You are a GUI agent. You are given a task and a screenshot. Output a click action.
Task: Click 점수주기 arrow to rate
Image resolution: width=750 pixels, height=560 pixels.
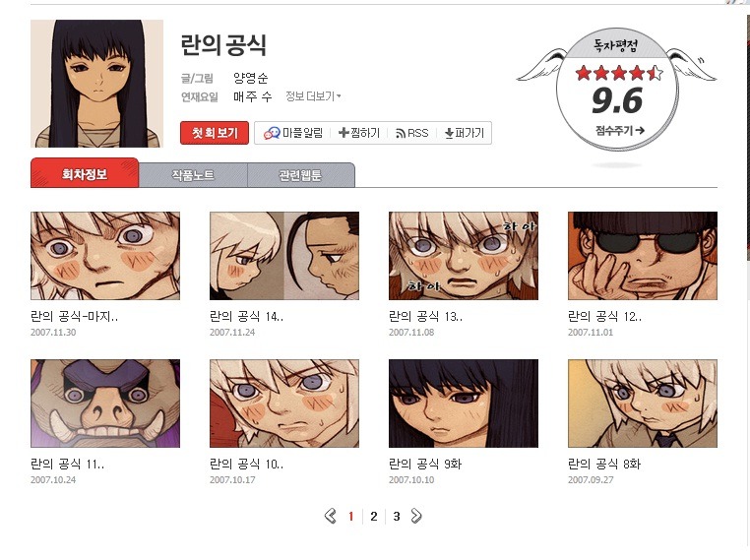(620, 130)
